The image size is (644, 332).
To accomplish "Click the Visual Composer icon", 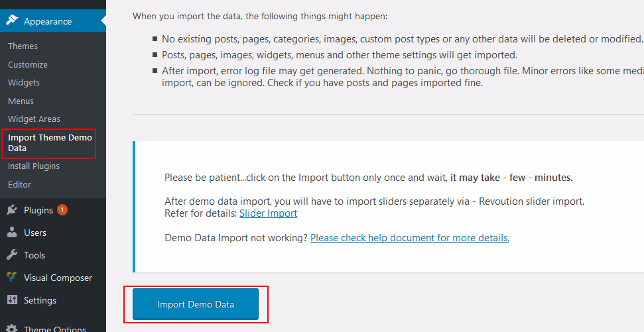I will 12,278.
